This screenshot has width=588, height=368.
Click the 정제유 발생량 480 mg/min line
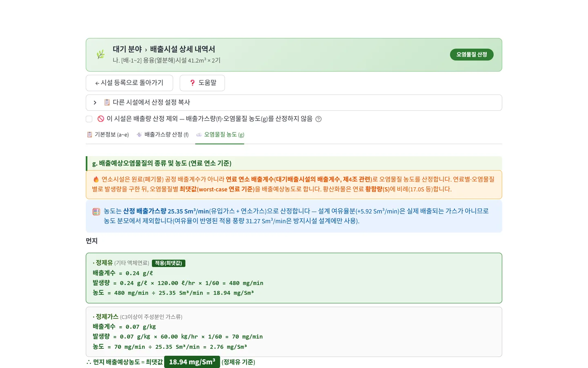coord(178,283)
